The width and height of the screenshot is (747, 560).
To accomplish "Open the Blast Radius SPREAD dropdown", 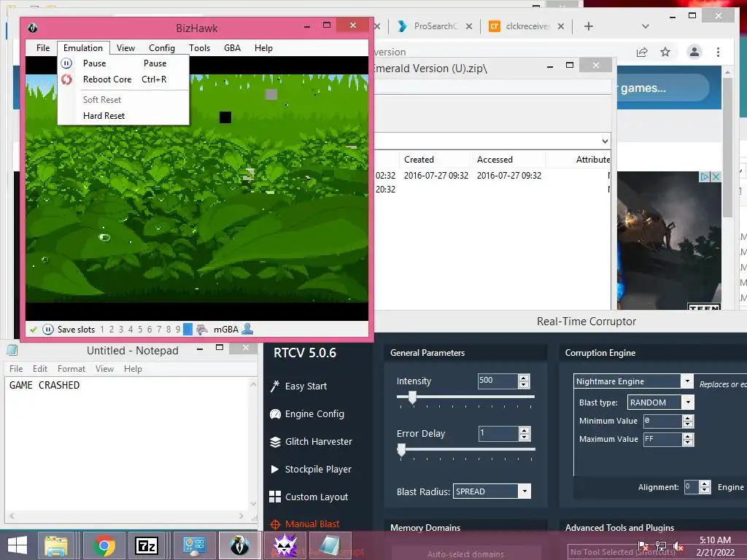I will tap(525, 491).
